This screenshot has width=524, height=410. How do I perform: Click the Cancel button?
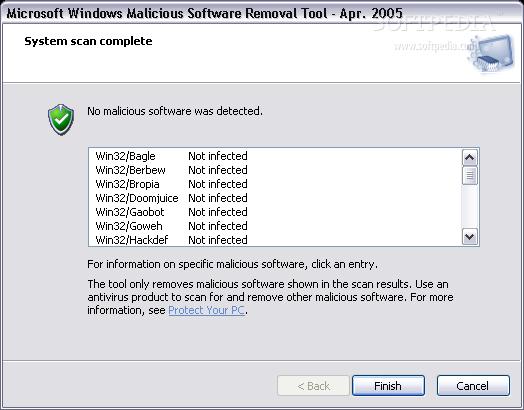coord(473,386)
